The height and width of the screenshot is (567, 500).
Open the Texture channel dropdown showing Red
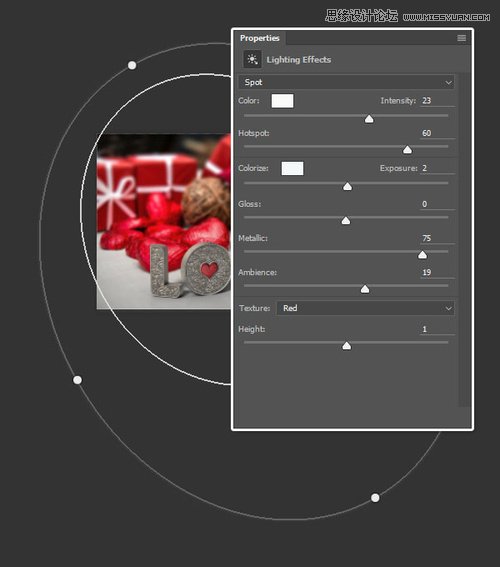pos(366,308)
